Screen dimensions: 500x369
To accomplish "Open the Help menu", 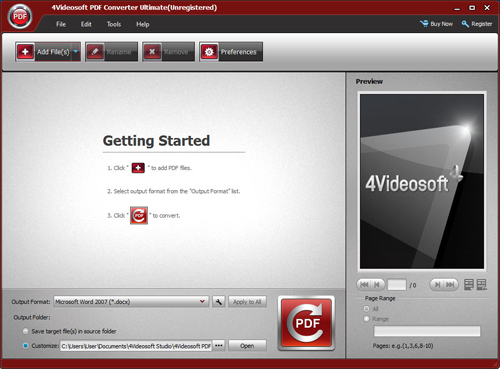I will point(143,24).
